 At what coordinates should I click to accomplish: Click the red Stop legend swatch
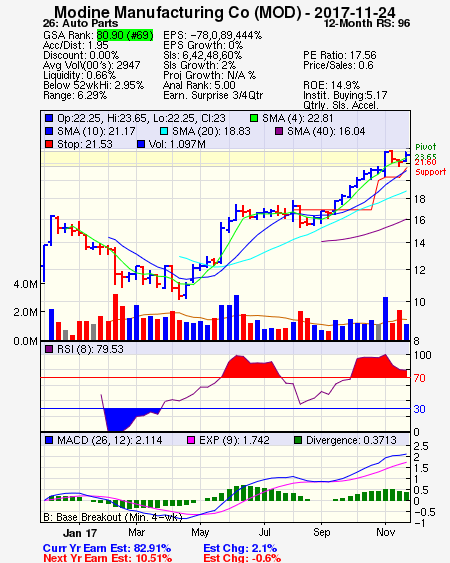pyautogui.click(x=49, y=144)
